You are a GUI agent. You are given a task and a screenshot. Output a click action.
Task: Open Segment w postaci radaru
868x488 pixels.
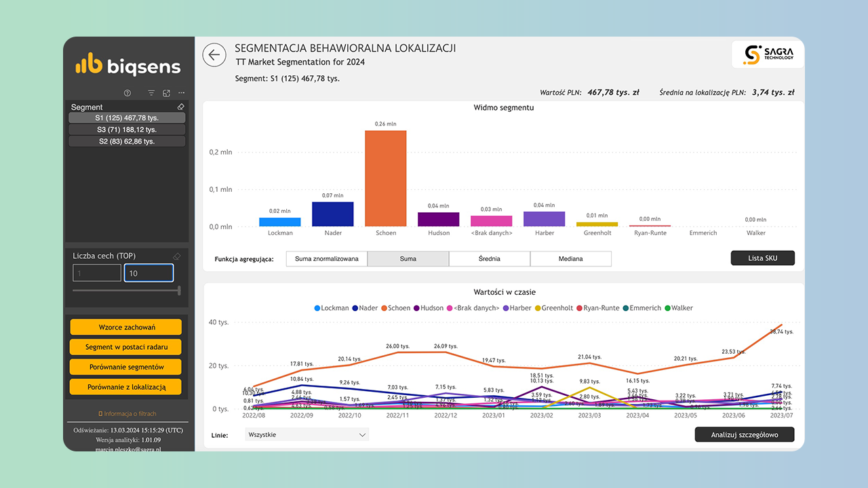(126, 347)
